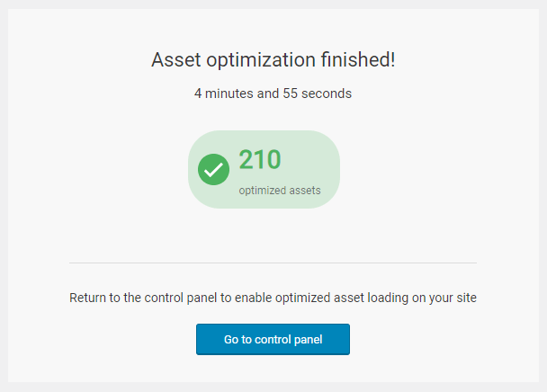Click the 'optimized assets' label

pos(280,191)
